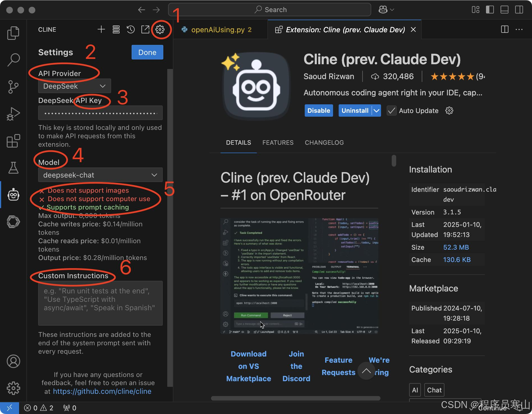The height and width of the screenshot is (414, 532).
Task: Split the editor right
Action: coord(505,29)
